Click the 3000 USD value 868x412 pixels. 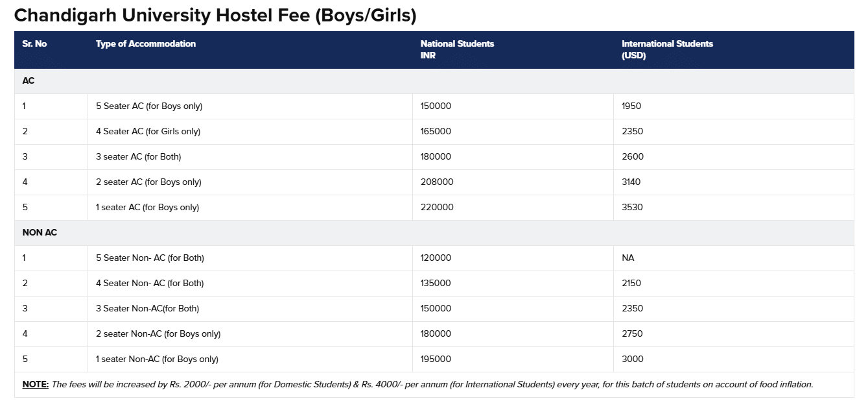point(633,359)
